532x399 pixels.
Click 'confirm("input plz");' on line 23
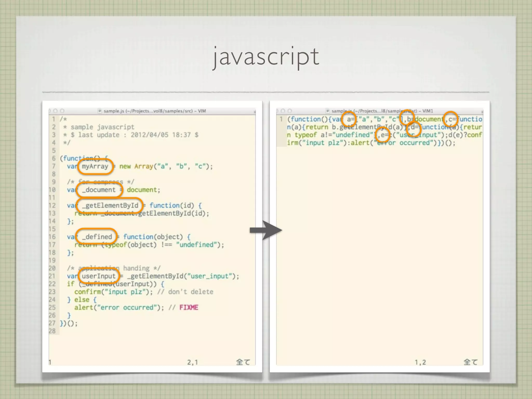point(114,292)
